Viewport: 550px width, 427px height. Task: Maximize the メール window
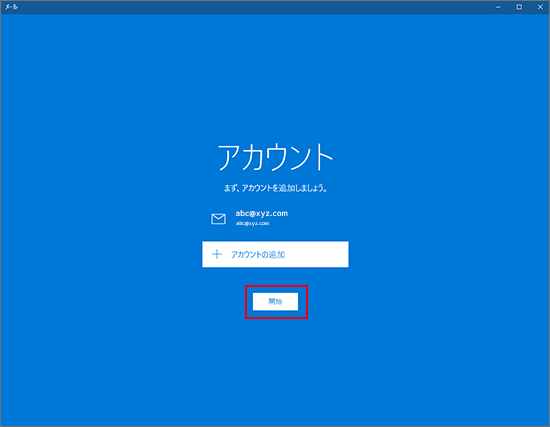point(519,7)
